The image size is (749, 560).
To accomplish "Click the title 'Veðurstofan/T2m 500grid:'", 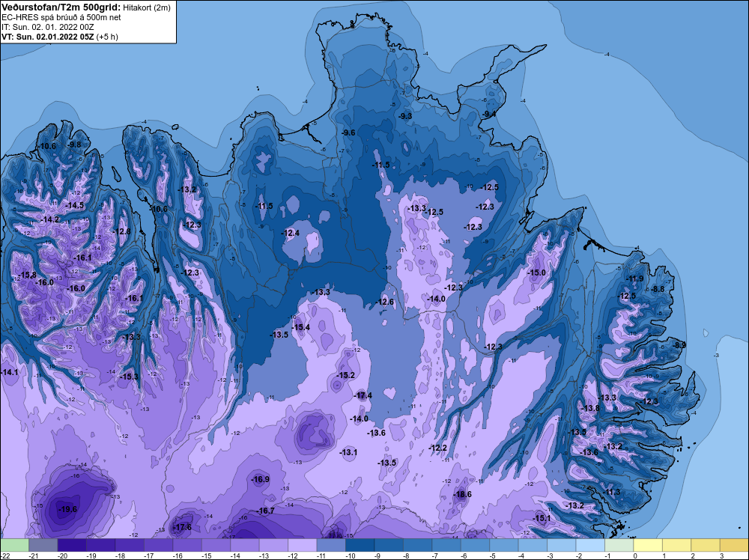I will point(61,7).
